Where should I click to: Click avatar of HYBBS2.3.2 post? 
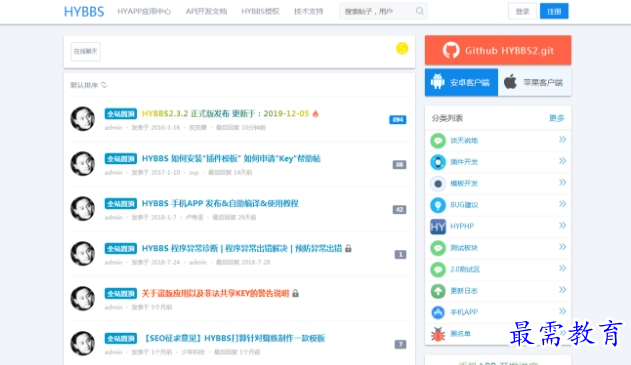82,119
